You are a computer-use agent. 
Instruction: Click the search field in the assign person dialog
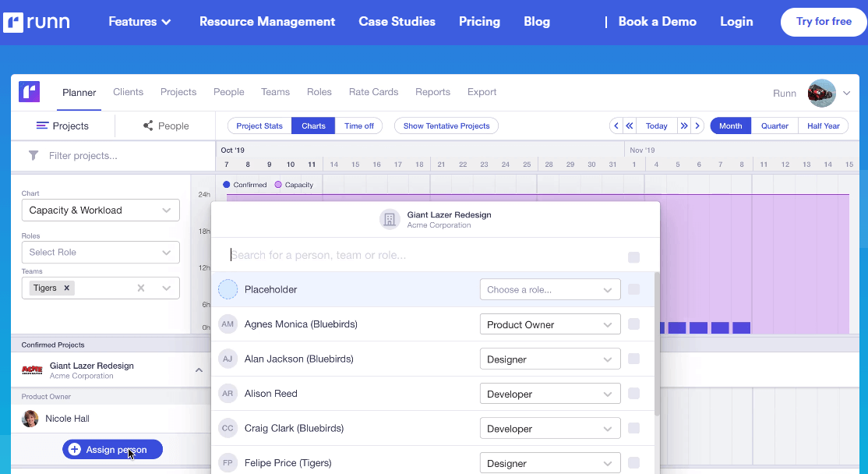coord(351,254)
